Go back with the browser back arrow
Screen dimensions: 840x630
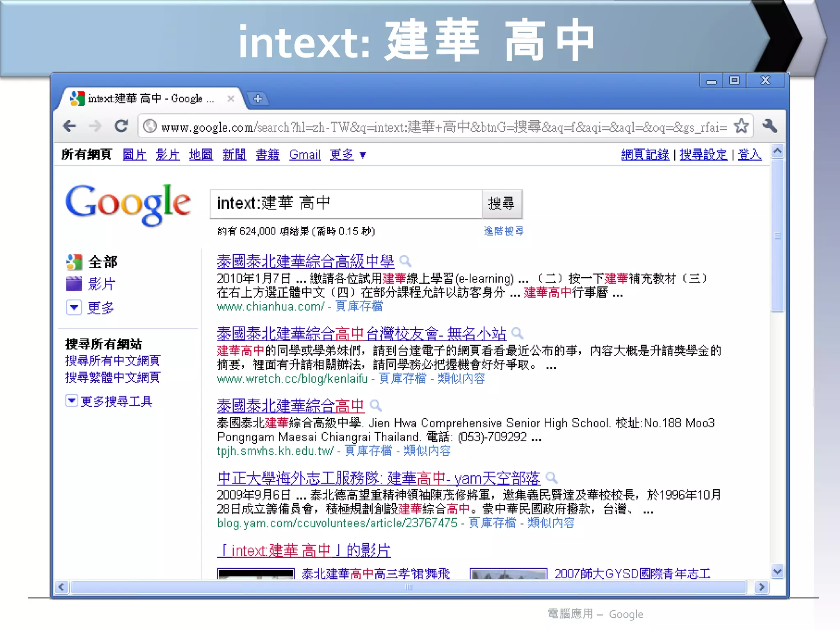[x=70, y=126]
